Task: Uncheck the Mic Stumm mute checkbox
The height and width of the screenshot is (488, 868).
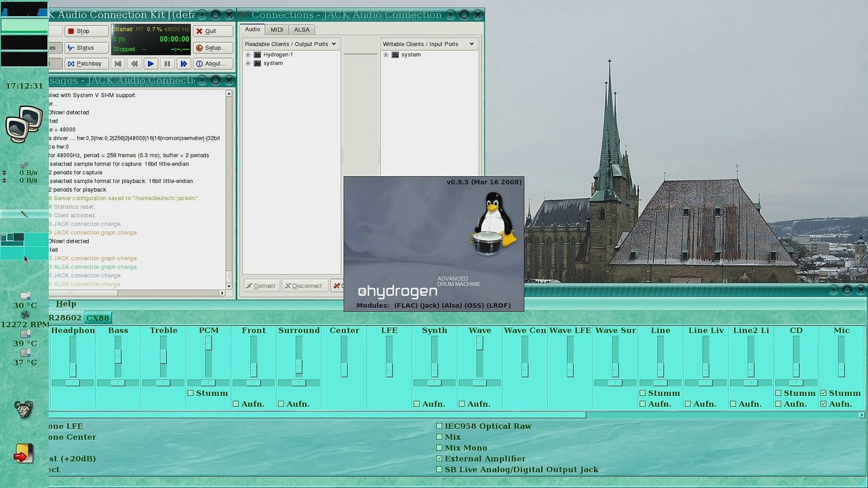Action: click(x=824, y=393)
